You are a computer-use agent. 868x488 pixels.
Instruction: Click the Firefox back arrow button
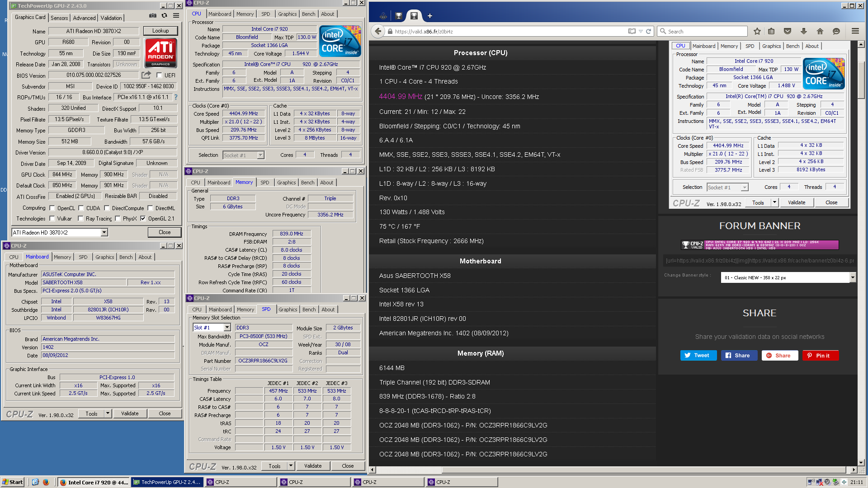point(378,31)
